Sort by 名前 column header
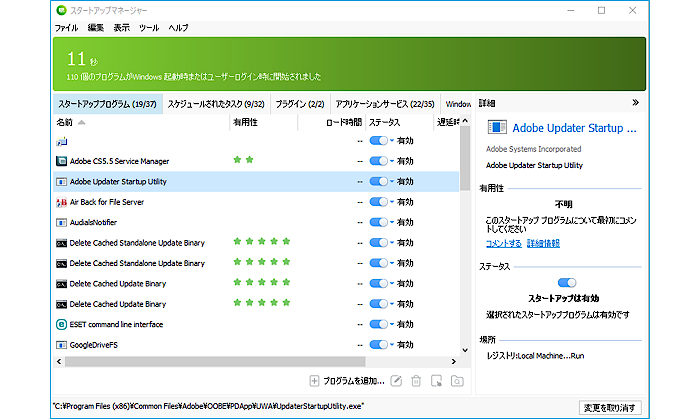Viewport: 700px width, 419px height. (142, 122)
